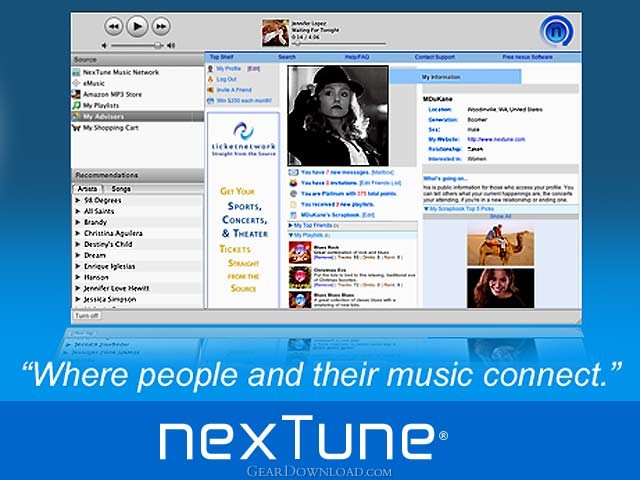This screenshot has width=640, height=480.
Task: Expand the 98 Degrees artist
Action: [x=78, y=200]
